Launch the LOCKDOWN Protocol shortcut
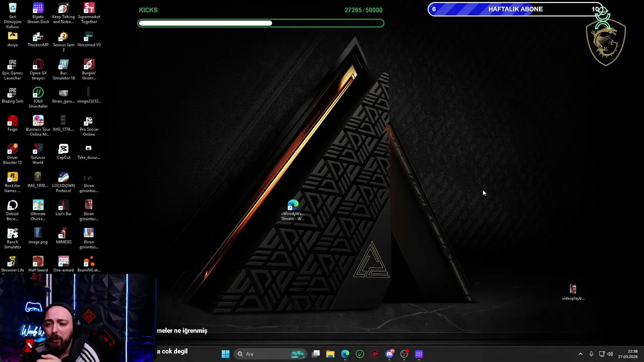This screenshot has height=362, width=644. point(63,183)
